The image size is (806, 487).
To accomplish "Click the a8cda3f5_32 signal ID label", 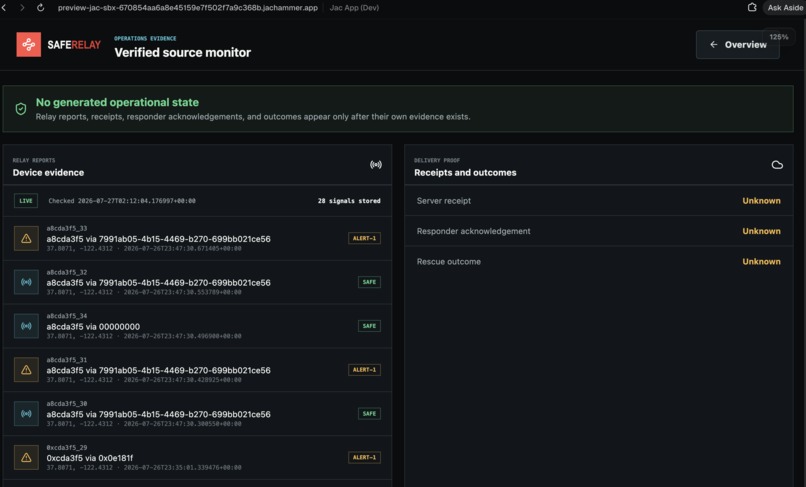I will click(x=67, y=272).
